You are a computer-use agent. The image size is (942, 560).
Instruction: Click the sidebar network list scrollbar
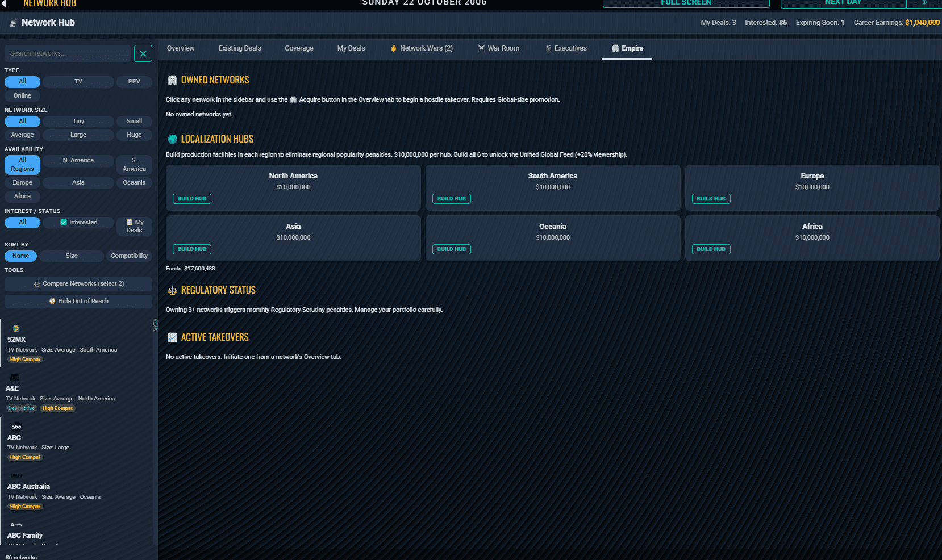coord(155,325)
